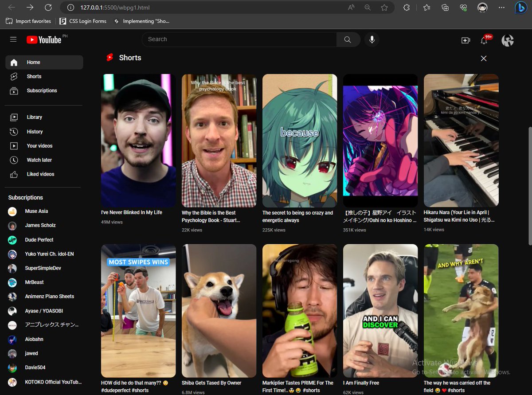Viewport: 532px width, 395px height.
Task: Start voice search with microphone
Action: (x=372, y=39)
